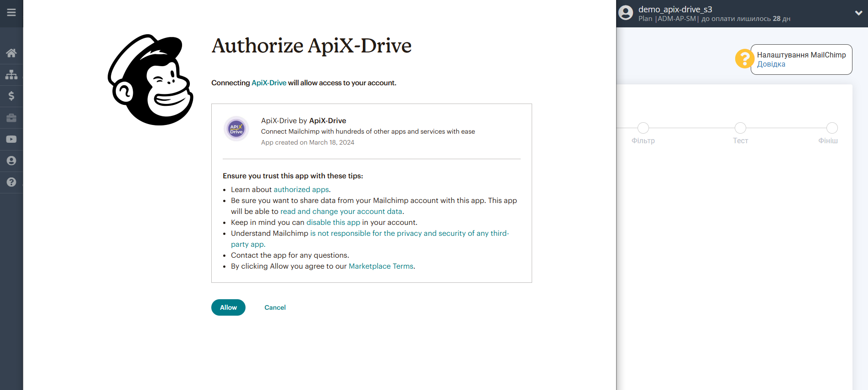868x390 pixels.
Task: Select the Фільтр step circle
Action: pos(643,128)
